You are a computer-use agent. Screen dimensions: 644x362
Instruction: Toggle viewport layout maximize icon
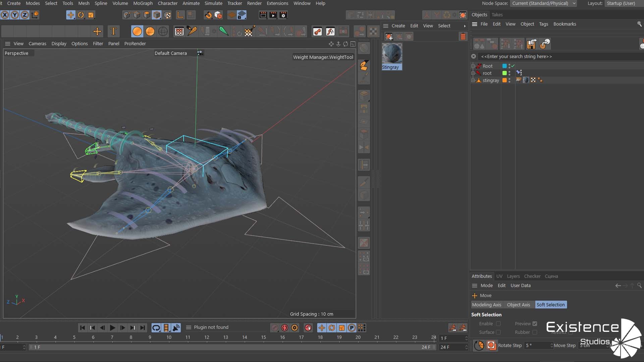pyautogui.click(x=353, y=44)
